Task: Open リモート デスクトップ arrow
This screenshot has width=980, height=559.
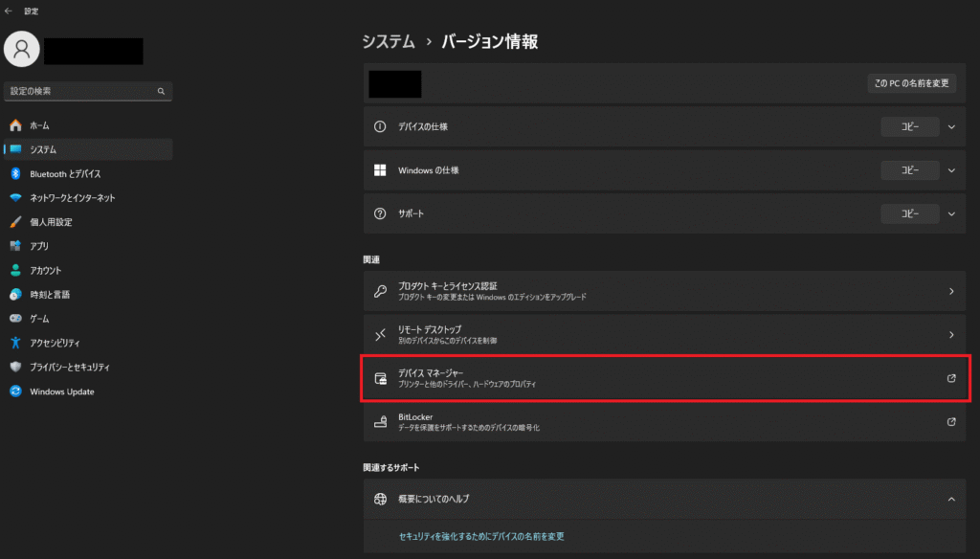Action: (x=951, y=335)
